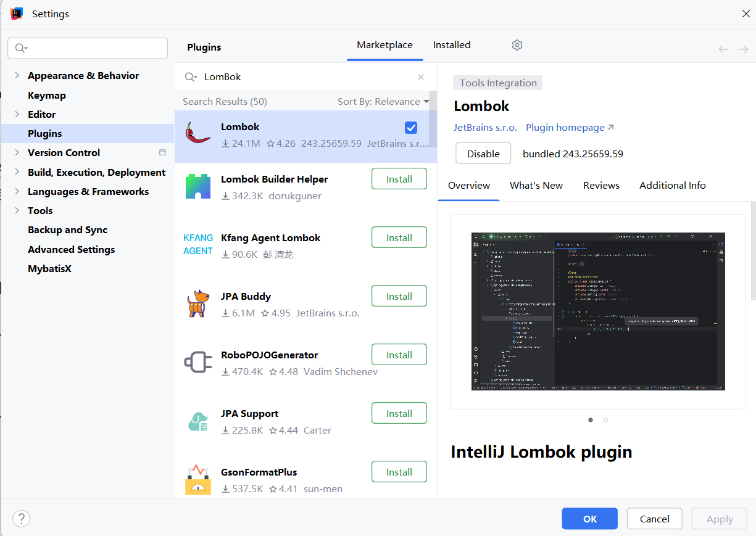Image resolution: width=756 pixels, height=536 pixels.
Task: Install Lombok Builder Helper plugin
Action: 399,179
